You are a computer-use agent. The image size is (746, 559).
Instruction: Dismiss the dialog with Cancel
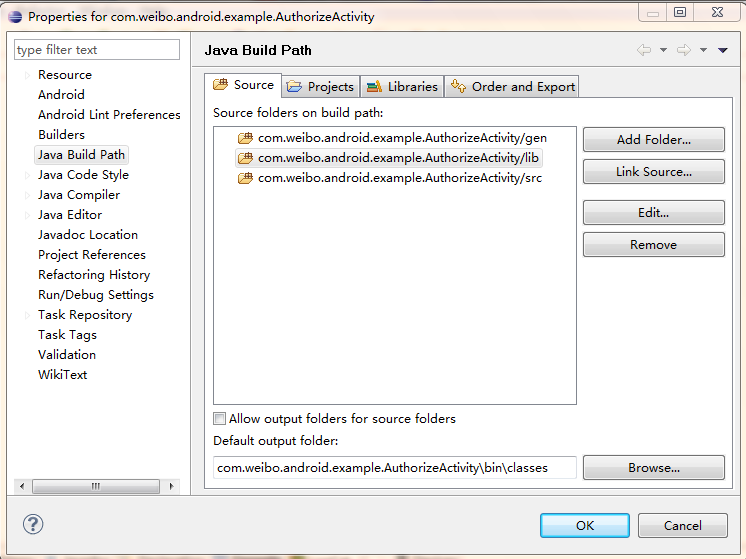(x=683, y=525)
